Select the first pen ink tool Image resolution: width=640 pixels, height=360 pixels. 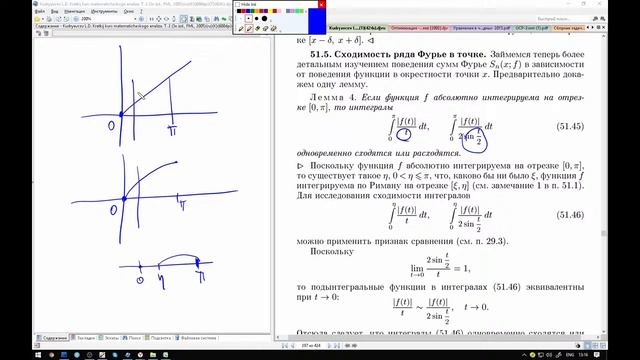point(241,29)
